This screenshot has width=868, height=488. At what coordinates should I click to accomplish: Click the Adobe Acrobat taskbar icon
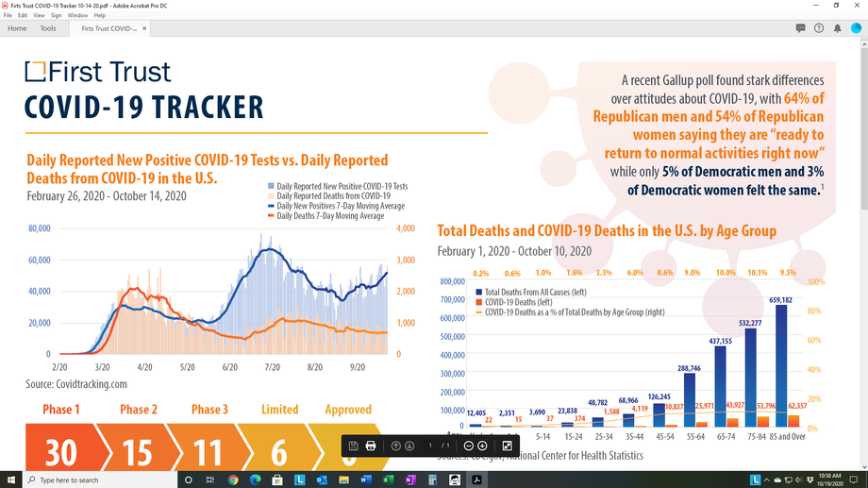pyautogui.click(x=476, y=480)
